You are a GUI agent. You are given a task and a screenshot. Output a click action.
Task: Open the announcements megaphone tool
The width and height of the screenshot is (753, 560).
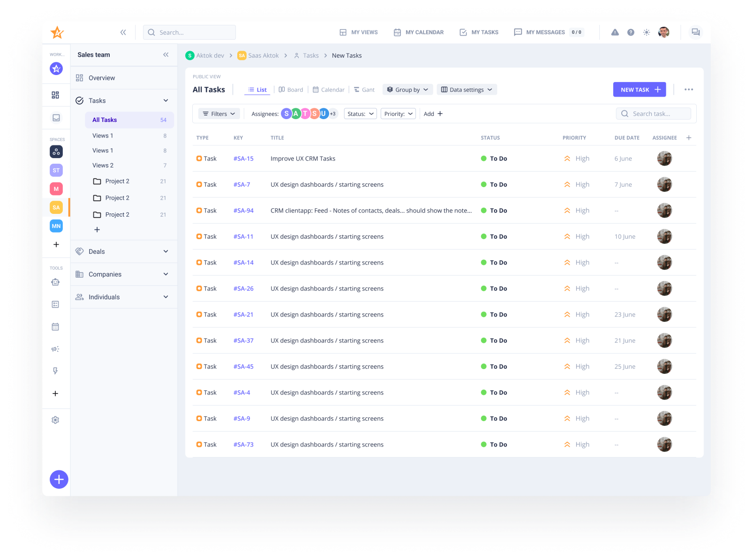point(56,348)
